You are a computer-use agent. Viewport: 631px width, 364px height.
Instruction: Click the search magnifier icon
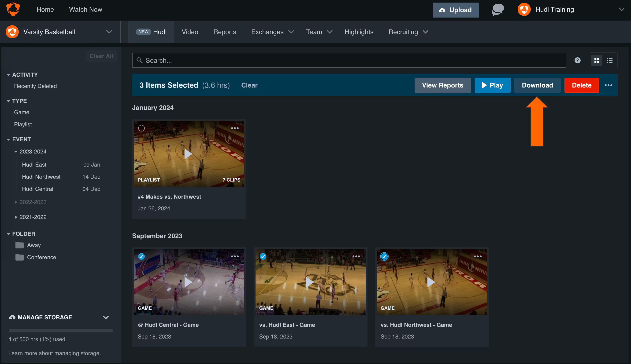(x=139, y=60)
